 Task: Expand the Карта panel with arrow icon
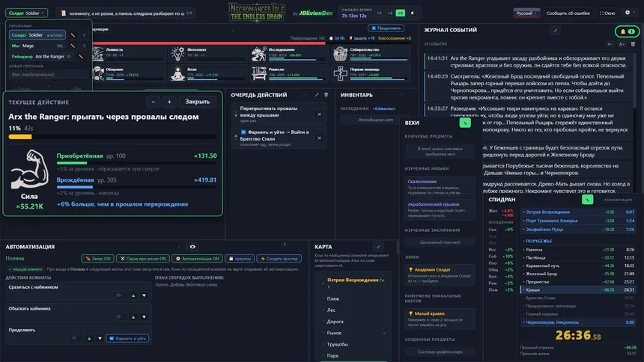pos(378,247)
